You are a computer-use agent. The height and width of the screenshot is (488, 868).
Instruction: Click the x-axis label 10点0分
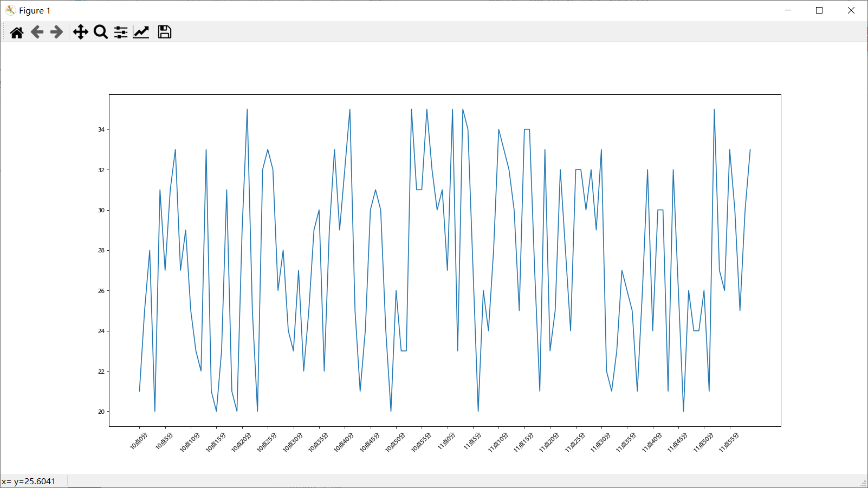(139, 441)
